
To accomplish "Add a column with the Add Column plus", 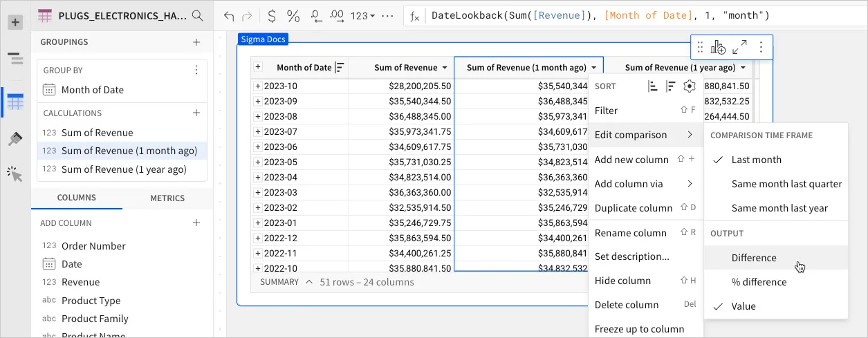I will pyautogui.click(x=196, y=223).
